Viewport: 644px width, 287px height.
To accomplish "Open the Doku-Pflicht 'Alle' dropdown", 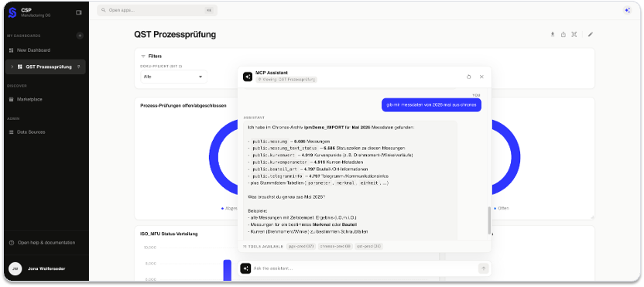I will [x=173, y=77].
